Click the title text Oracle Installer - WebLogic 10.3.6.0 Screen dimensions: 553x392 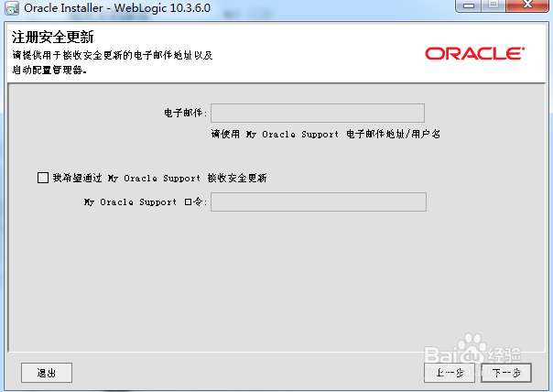coord(117,7)
